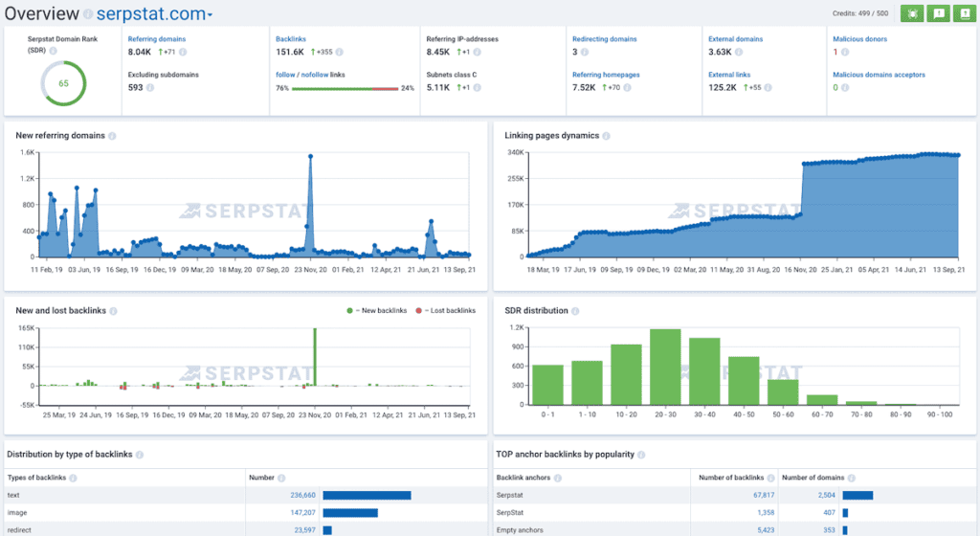Click info icon beside Referring domains 8.04K value
Image resolution: width=980 pixels, height=536 pixels.
[x=183, y=52]
